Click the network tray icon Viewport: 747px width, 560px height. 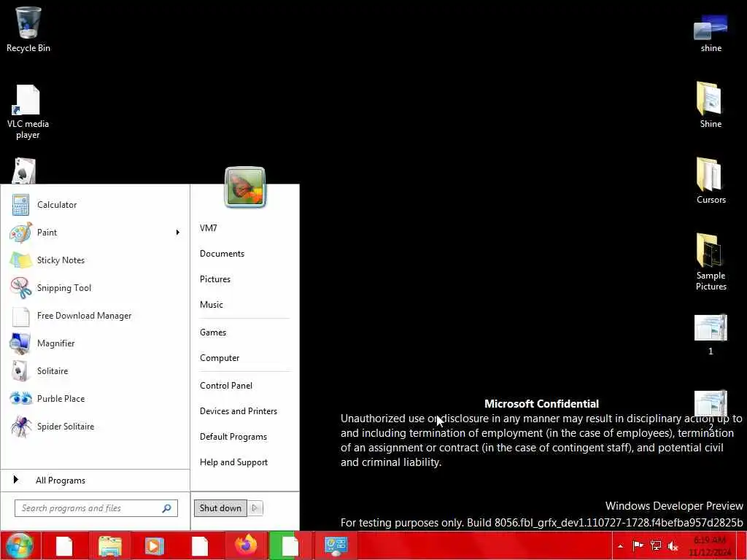[x=656, y=545]
